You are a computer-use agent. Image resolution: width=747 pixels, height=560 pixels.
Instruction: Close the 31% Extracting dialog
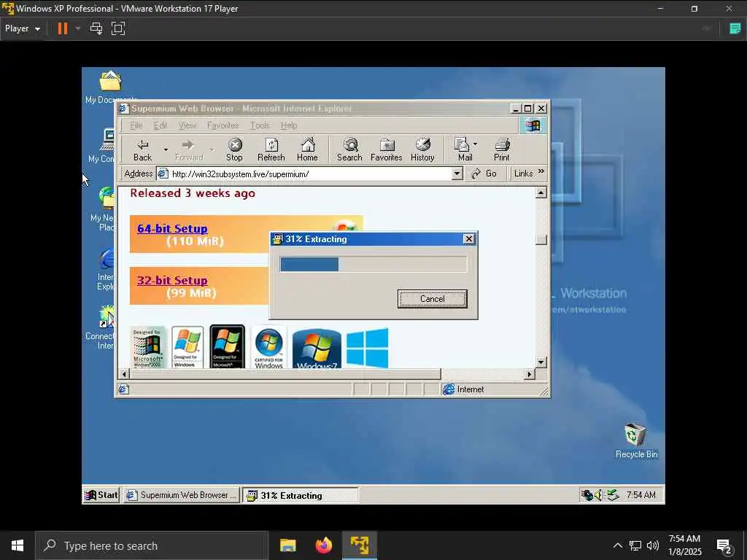[x=469, y=239]
